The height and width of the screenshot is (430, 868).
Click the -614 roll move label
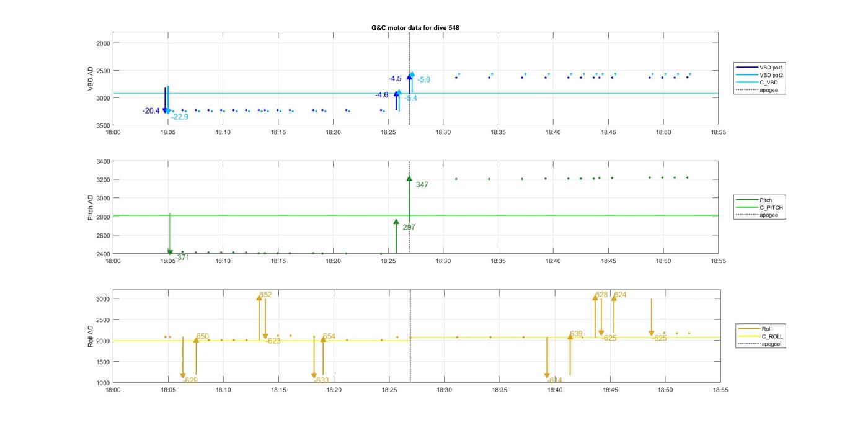coord(555,380)
